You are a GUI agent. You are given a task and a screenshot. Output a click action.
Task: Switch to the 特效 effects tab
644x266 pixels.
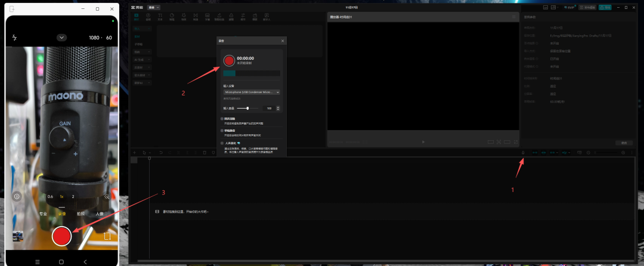pos(184,17)
